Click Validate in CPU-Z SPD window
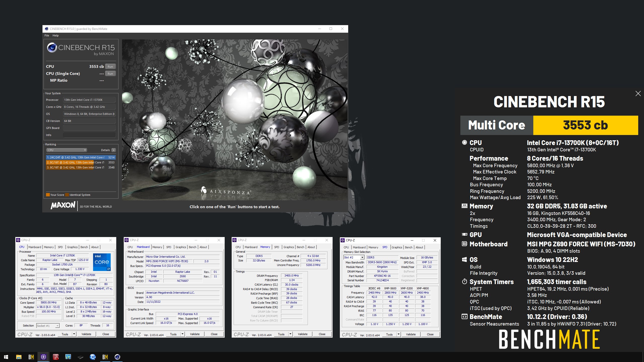 coord(411,334)
